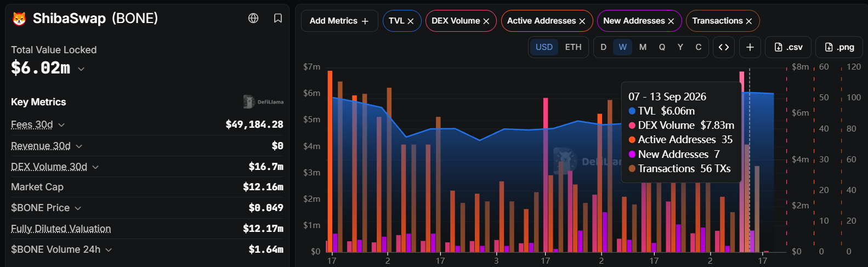Click the Revenue 30d label

pyautogui.click(x=41, y=145)
